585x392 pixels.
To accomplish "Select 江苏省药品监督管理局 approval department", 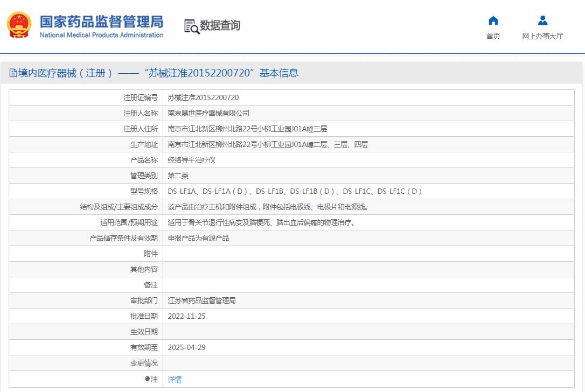I will (202, 300).
